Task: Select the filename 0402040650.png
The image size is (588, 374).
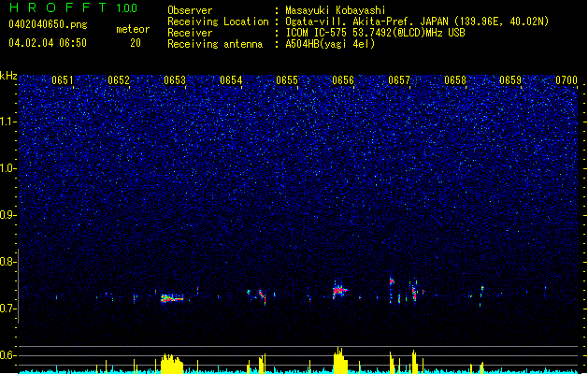Action: [48, 24]
